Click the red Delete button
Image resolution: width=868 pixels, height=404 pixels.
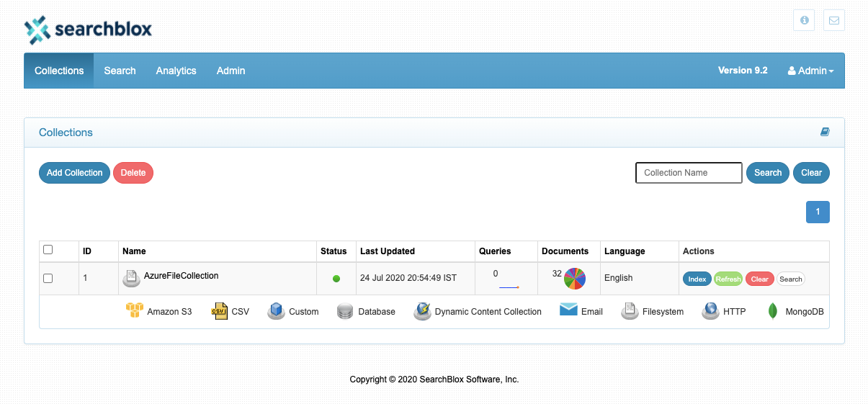[133, 173]
